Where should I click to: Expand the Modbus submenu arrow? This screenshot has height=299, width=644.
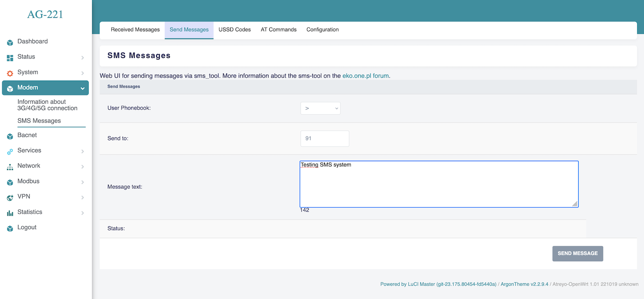[x=83, y=182]
